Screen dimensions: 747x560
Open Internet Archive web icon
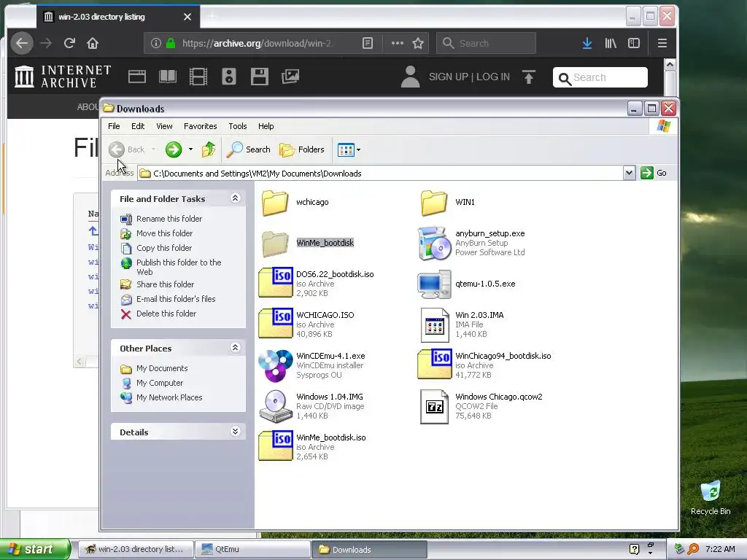click(136, 77)
